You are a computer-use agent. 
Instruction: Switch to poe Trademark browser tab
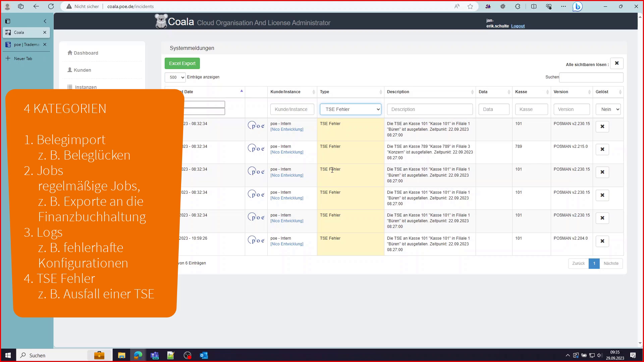pyautogui.click(x=26, y=45)
